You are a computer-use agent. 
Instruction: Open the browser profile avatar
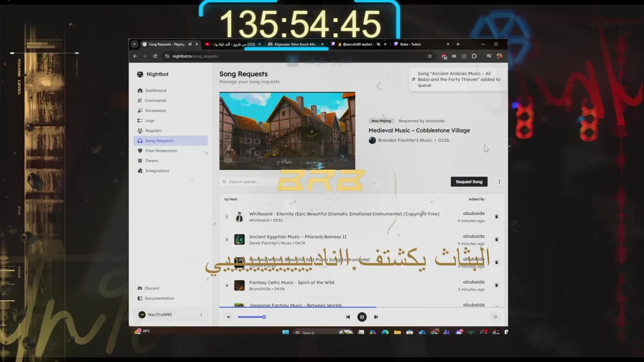tap(499, 56)
